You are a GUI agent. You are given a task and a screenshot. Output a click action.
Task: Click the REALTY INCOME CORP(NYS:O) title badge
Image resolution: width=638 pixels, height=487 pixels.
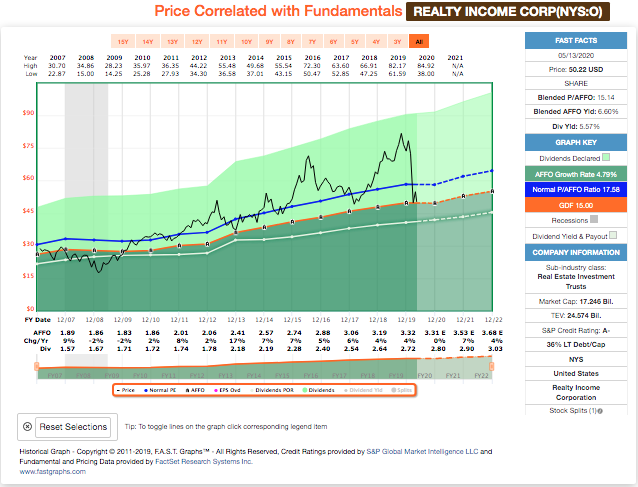click(508, 11)
